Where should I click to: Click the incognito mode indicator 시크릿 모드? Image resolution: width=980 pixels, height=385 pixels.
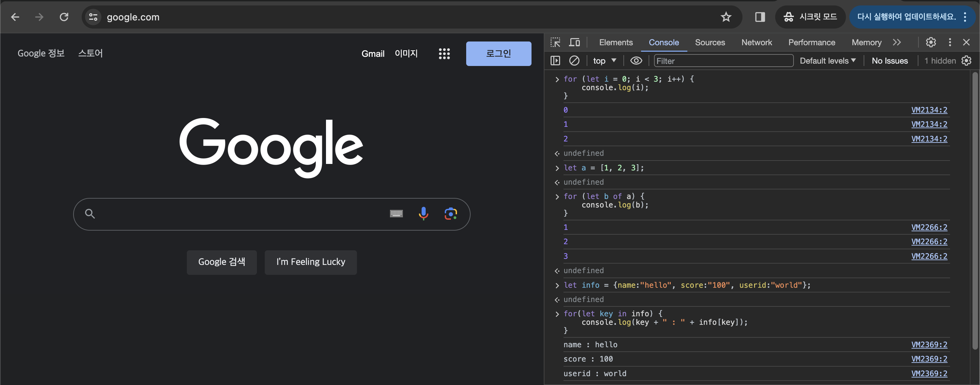click(x=810, y=17)
